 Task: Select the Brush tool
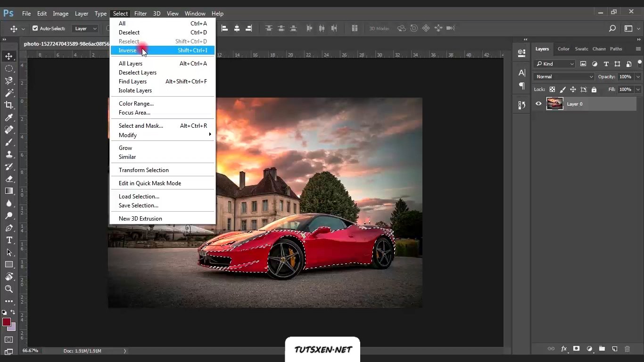click(x=9, y=142)
